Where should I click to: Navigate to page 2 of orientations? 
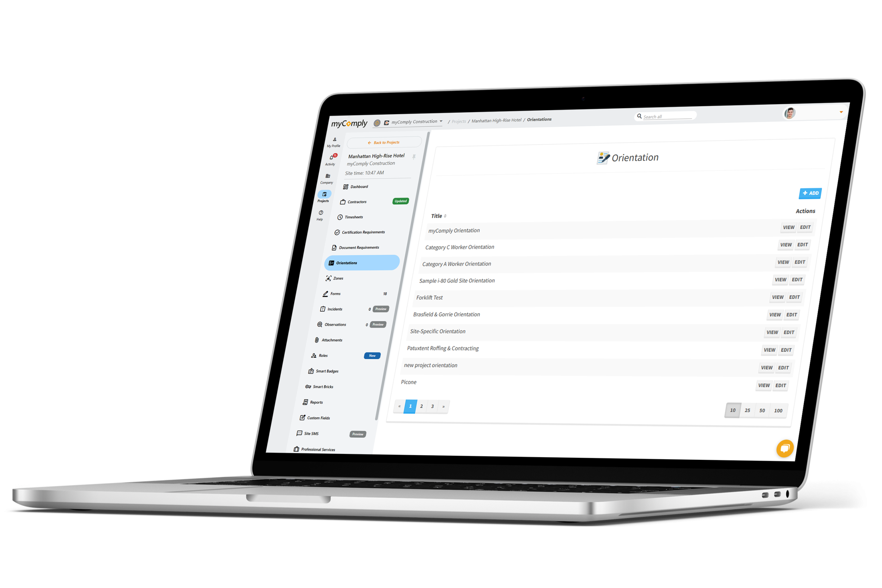[x=419, y=405]
